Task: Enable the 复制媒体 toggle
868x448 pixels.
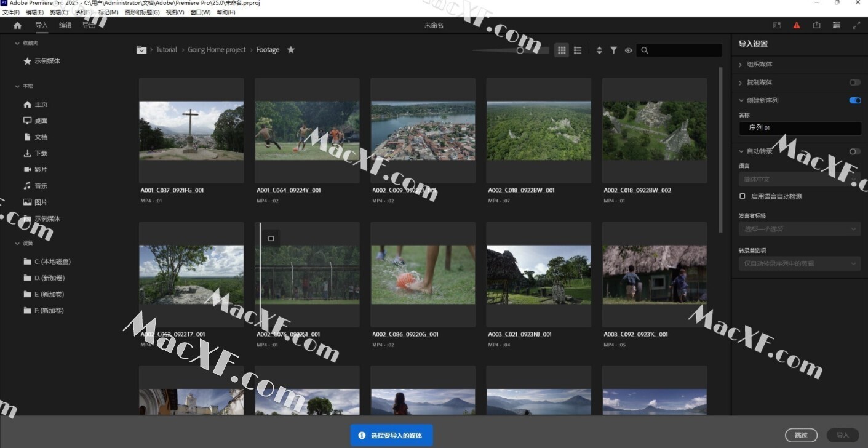Action: pos(855,82)
